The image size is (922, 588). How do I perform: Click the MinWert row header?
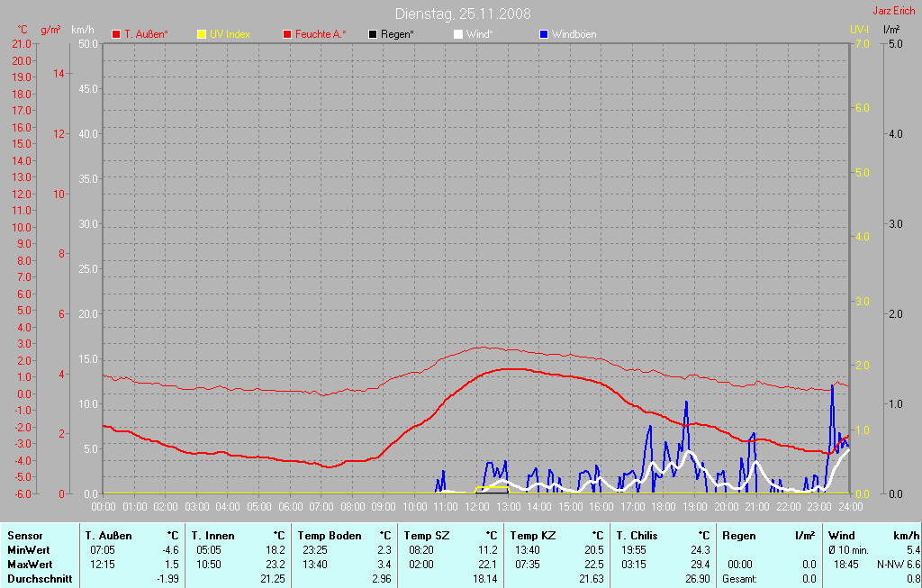click(29, 550)
